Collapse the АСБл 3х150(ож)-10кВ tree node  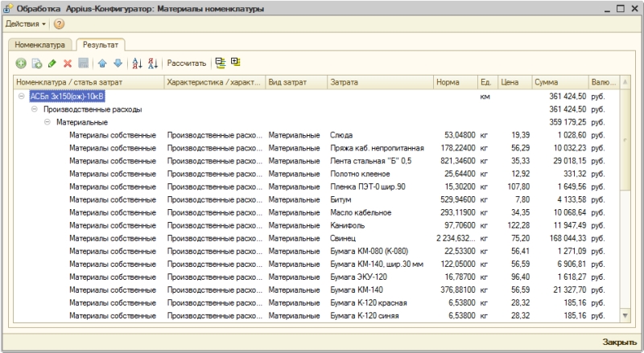pos(20,96)
